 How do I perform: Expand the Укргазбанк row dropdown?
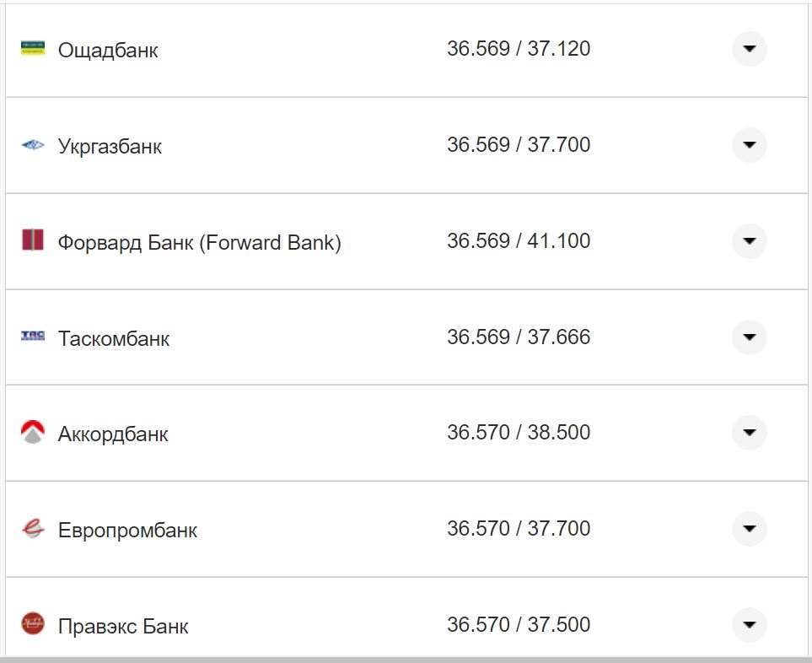tap(749, 145)
